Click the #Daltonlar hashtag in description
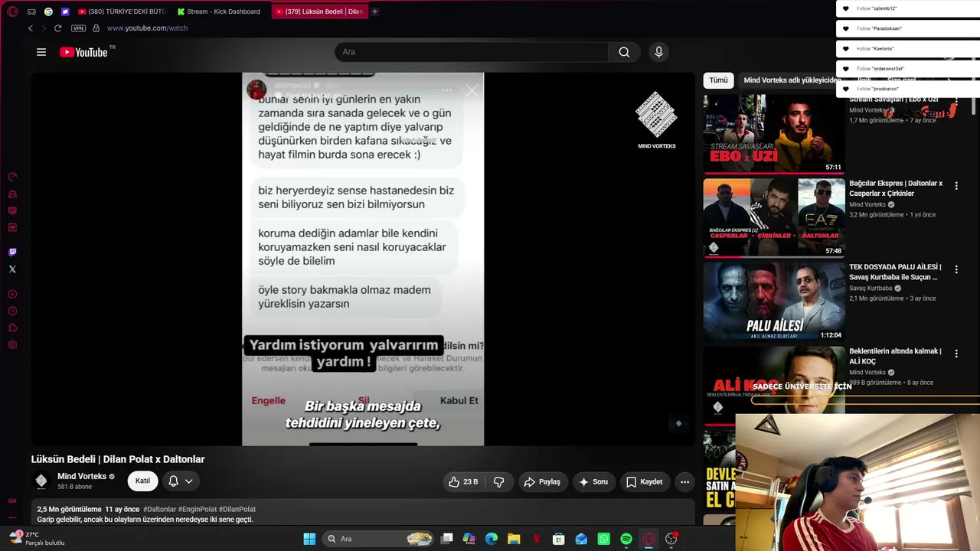The width and height of the screenshot is (980, 551). coord(159,510)
